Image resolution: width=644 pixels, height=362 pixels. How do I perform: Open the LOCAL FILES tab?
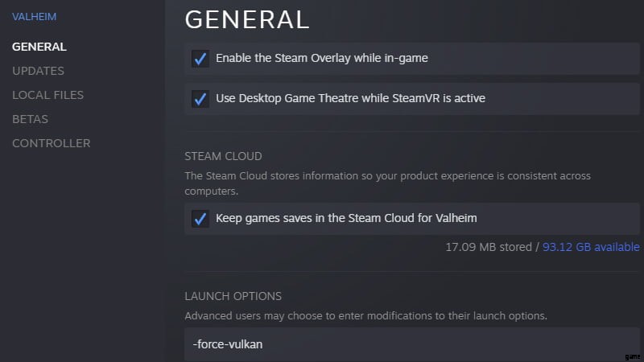click(47, 95)
